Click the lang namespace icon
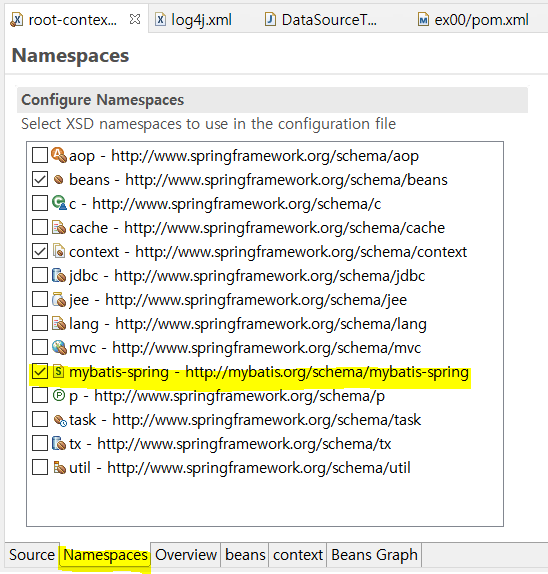The height and width of the screenshot is (574, 548). 59,323
